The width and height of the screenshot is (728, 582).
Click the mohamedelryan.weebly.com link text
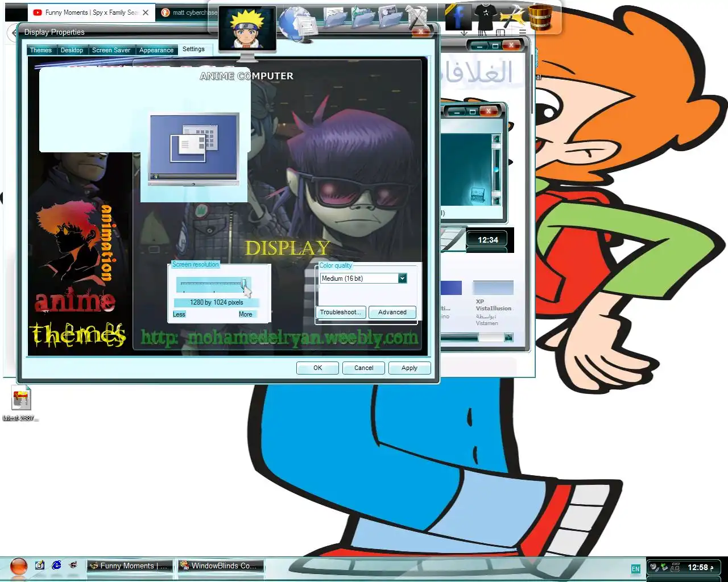[279, 338]
